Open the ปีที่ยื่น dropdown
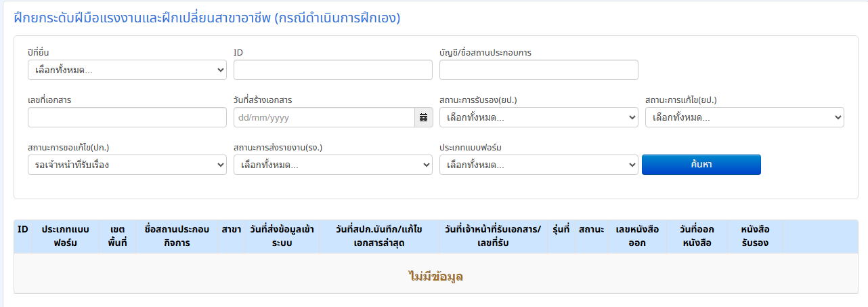The height and width of the screenshot is (307, 868). click(x=127, y=70)
